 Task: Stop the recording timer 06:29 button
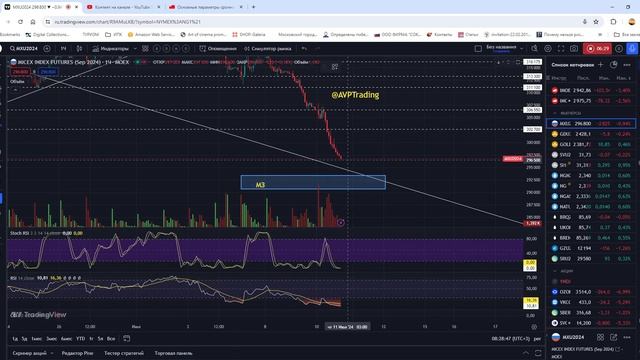point(598,49)
